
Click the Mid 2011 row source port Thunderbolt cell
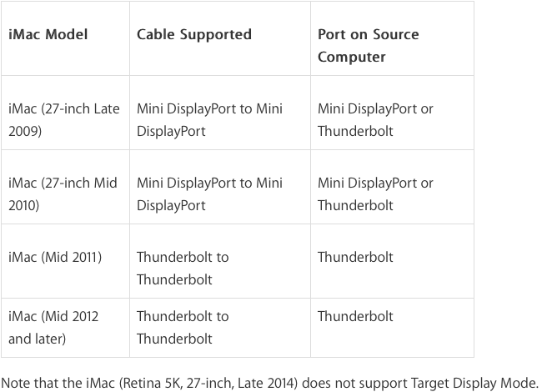(x=393, y=261)
